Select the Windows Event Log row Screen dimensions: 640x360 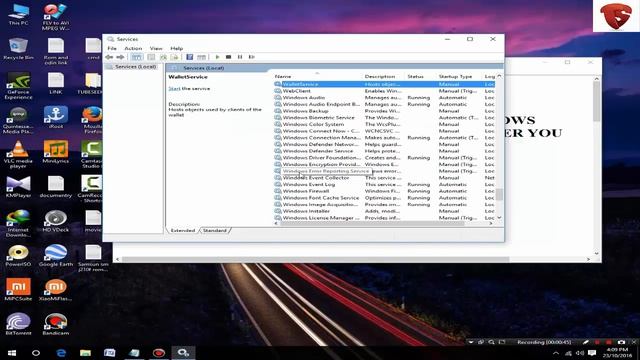(384, 184)
